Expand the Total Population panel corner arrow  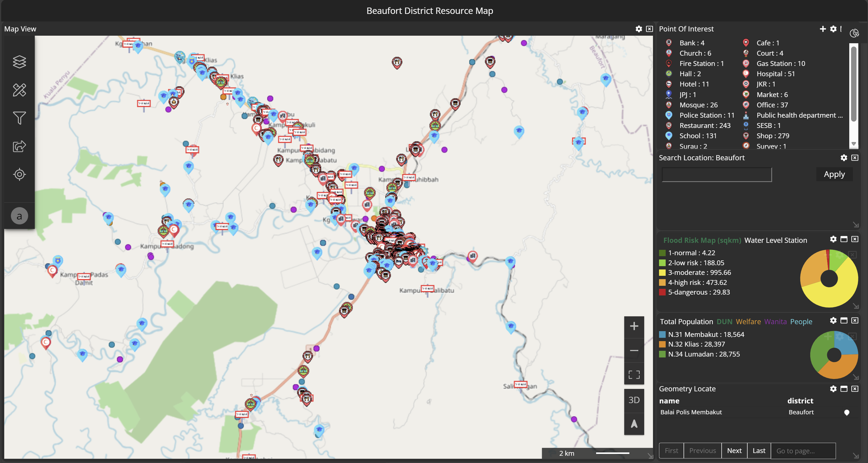point(856,377)
